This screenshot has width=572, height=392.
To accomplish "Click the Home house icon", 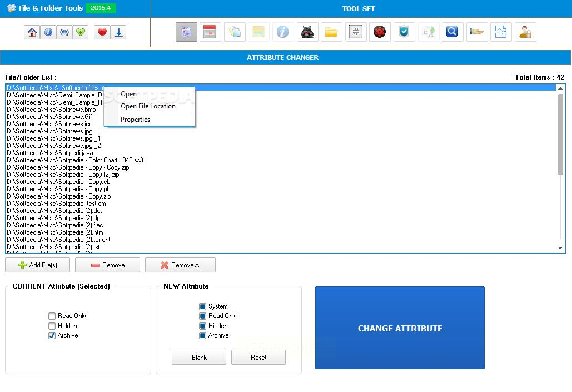I will click(x=32, y=32).
